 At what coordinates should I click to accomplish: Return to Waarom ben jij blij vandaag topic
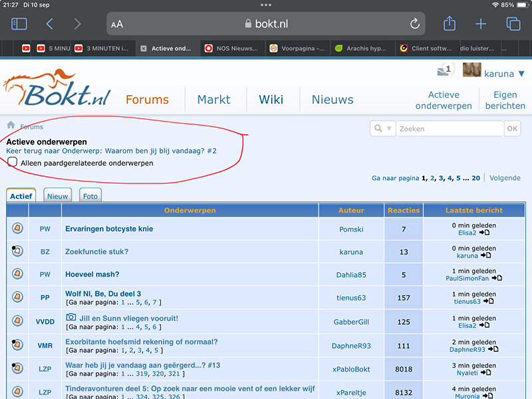click(111, 151)
